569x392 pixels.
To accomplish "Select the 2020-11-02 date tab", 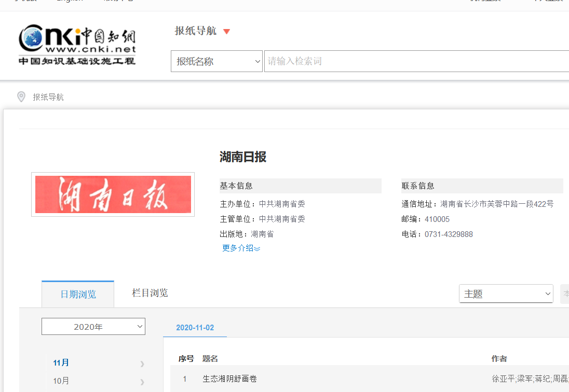I will click(x=195, y=328).
